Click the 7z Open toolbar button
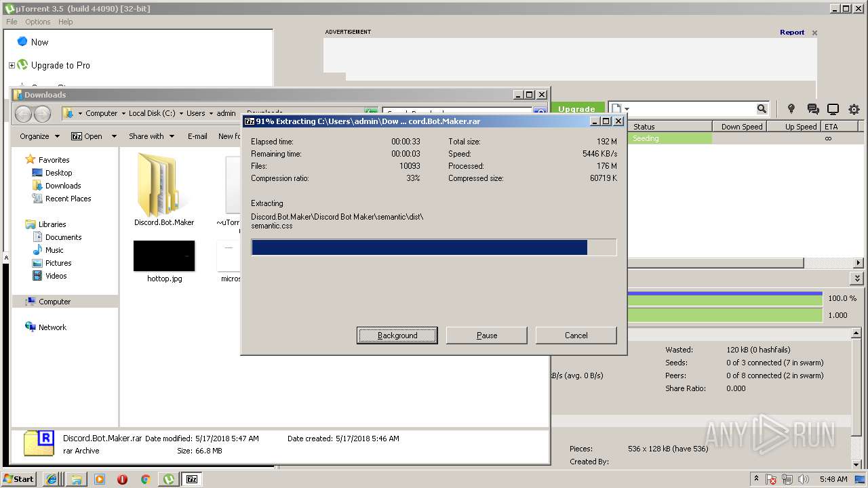The image size is (868, 488). click(x=87, y=136)
